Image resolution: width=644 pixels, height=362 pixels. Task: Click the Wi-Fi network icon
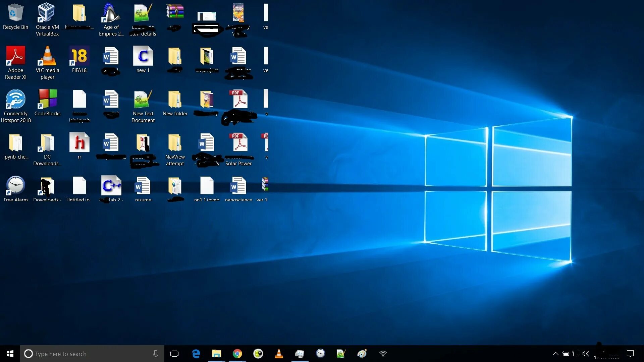pyautogui.click(x=383, y=353)
